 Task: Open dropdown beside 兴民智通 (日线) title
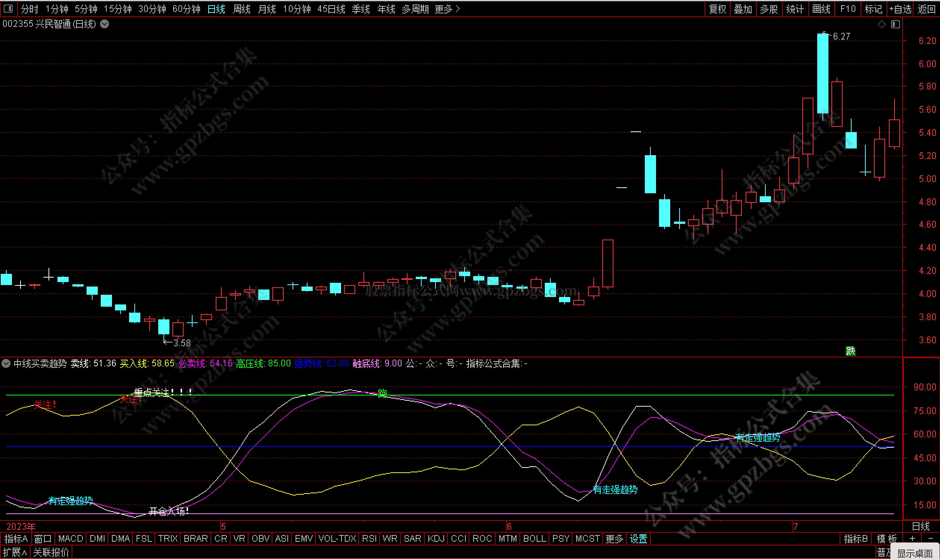[104, 24]
